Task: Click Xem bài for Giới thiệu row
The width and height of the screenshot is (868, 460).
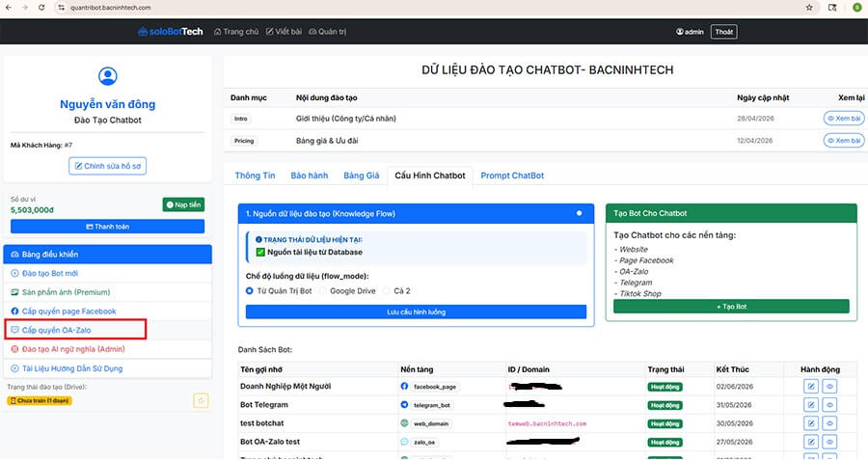Action: click(844, 119)
